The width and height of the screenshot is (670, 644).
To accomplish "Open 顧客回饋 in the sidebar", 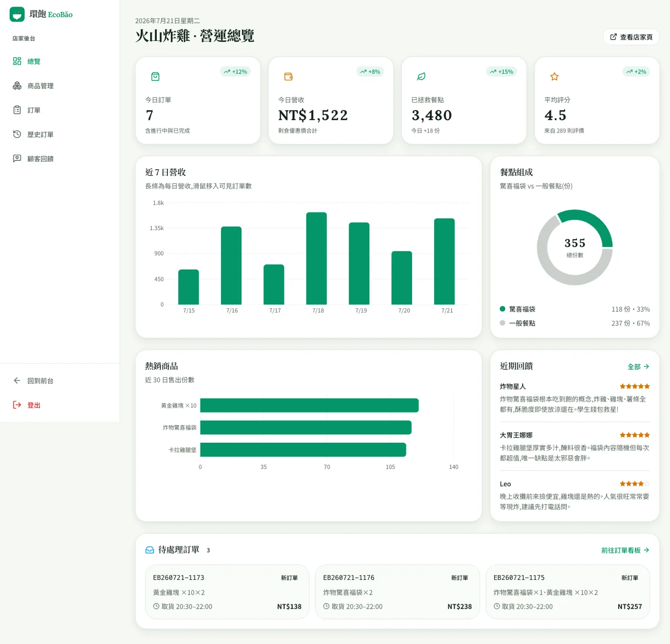I will point(60,159).
